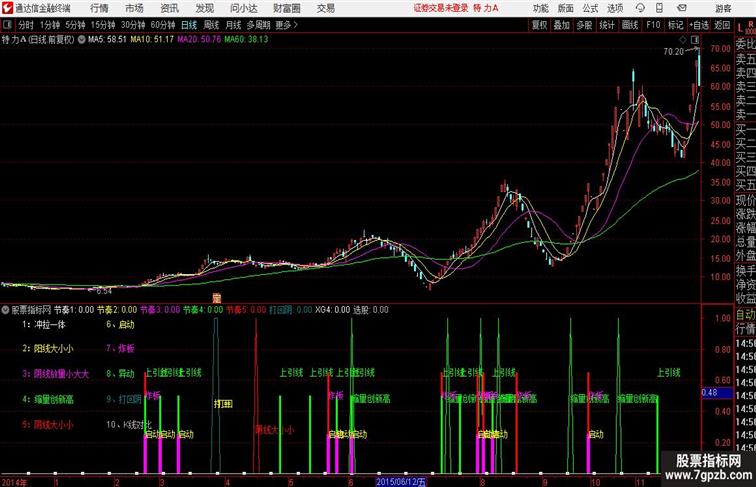Click the Tongdaxin red logo icon
Viewport: 756px width, 487px height.
[7, 8]
